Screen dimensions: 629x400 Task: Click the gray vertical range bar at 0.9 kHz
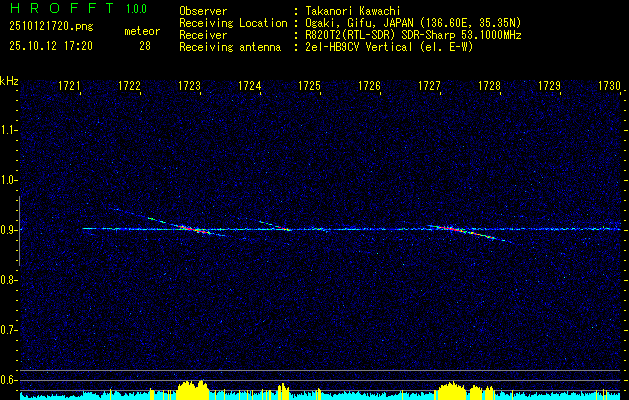pyautogui.click(x=19, y=231)
